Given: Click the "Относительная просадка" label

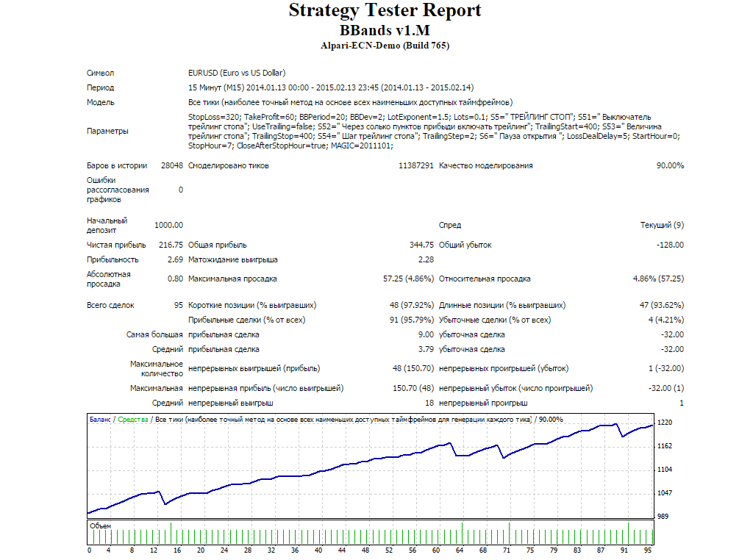Looking at the screenshot, I should [485, 279].
